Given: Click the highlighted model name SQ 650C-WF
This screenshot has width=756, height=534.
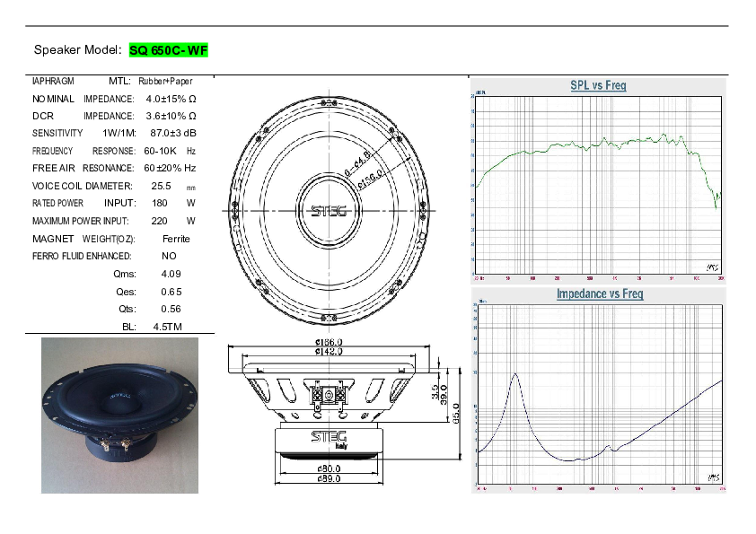Looking at the screenshot, I should (x=168, y=50).
